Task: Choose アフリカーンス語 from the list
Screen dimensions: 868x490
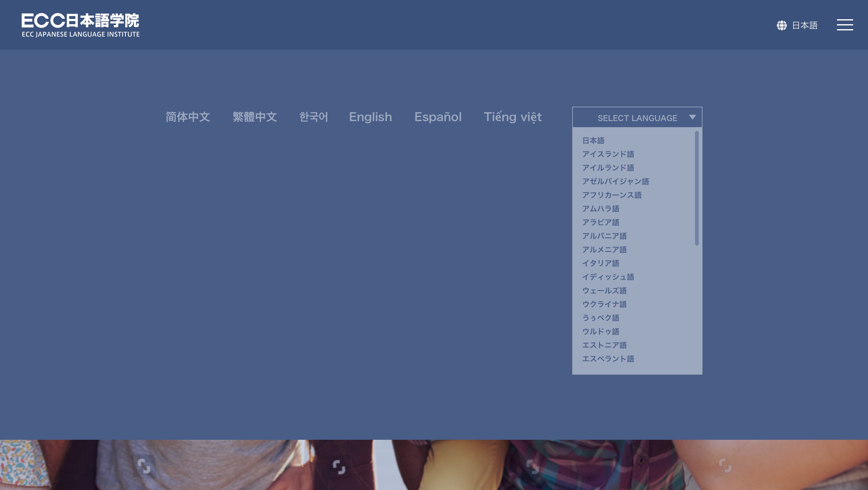Action: (x=612, y=195)
